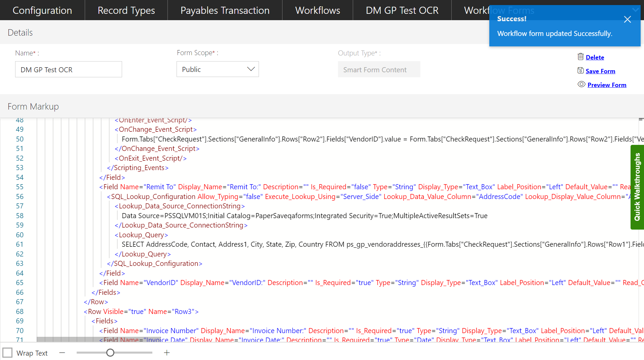Open the Form Scope dropdown
The width and height of the screenshot is (644, 360).
tap(218, 69)
